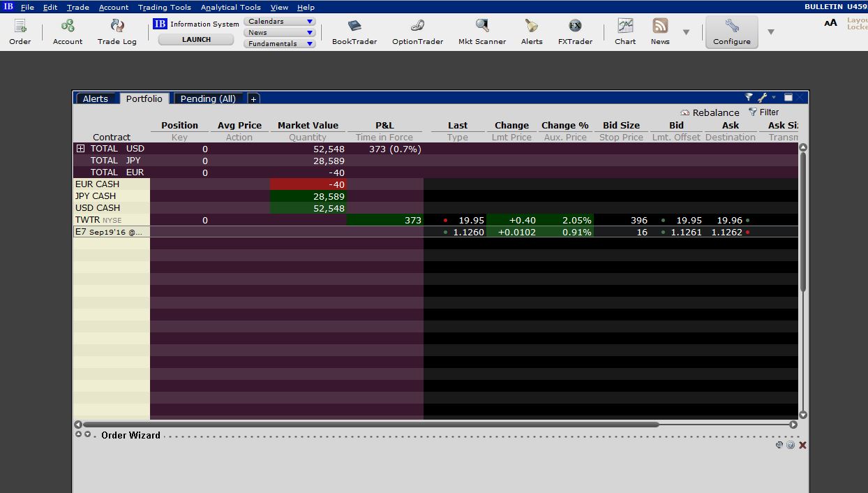Sort by P&L column header
This screenshot has height=493, width=868.
click(384, 126)
